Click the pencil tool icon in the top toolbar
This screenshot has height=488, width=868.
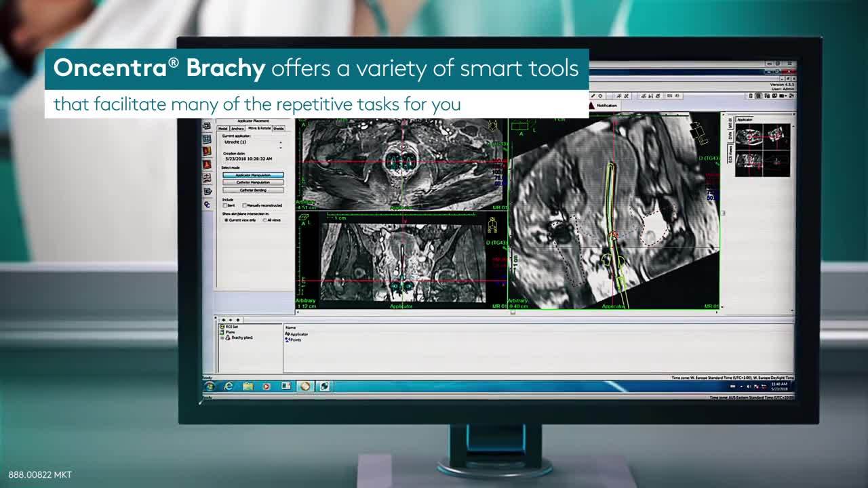point(593,96)
